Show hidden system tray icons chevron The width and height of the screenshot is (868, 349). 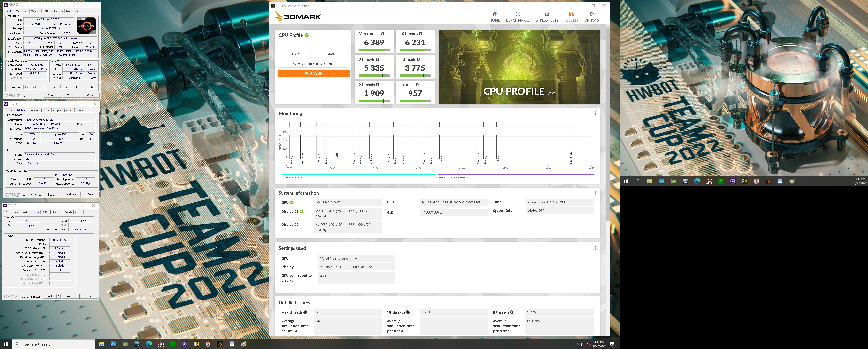click(577, 344)
